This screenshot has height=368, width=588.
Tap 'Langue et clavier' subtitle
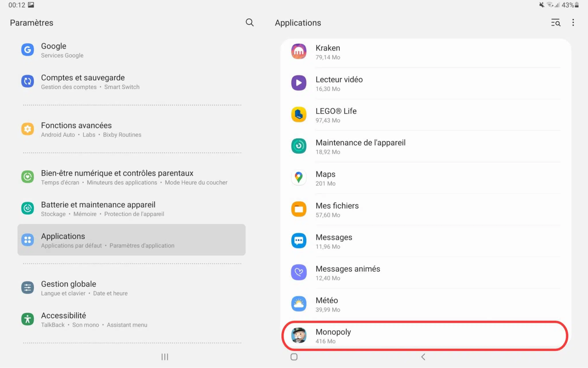click(63, 293)
